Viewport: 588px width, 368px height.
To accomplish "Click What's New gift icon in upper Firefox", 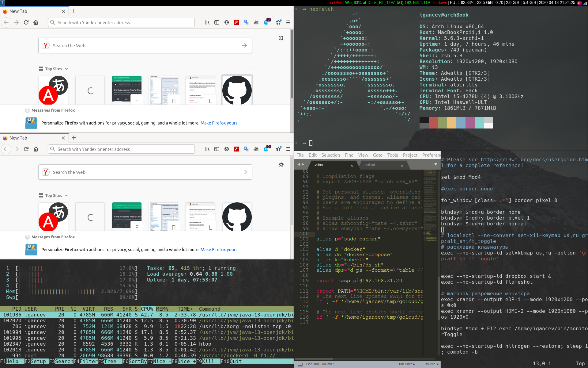I will coord(278,22).
